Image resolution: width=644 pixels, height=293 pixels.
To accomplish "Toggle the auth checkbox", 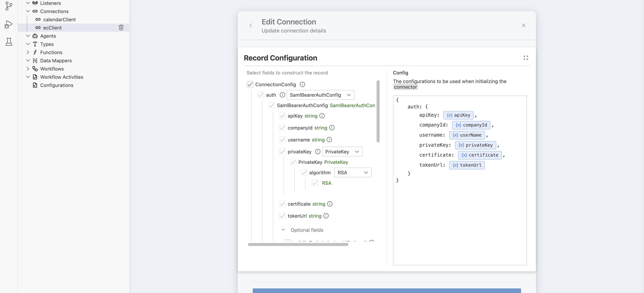I will point(261,95).
